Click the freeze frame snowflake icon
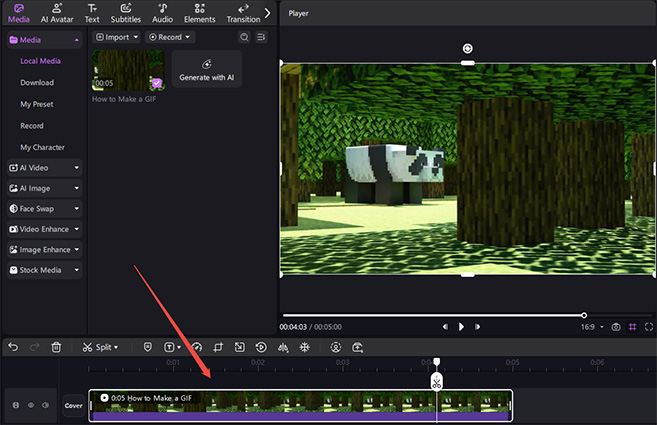This screenshot has height=425, width=657. tap(305, 347)
